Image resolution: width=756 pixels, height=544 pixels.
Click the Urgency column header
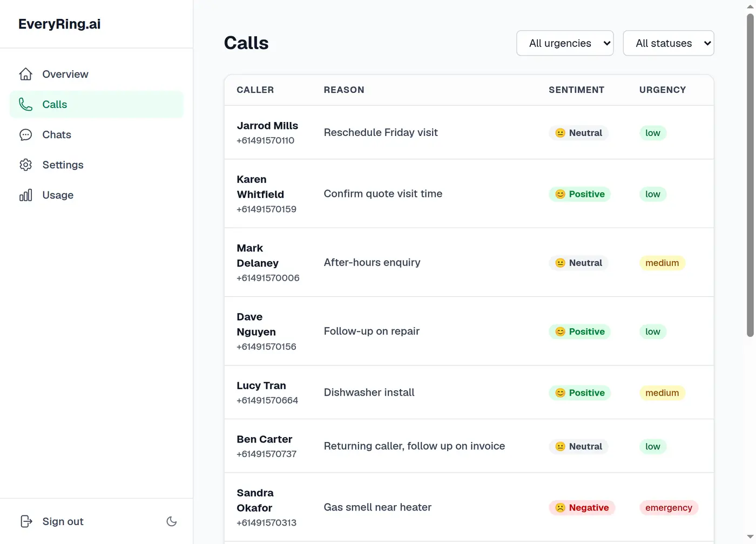coord(663,90)
